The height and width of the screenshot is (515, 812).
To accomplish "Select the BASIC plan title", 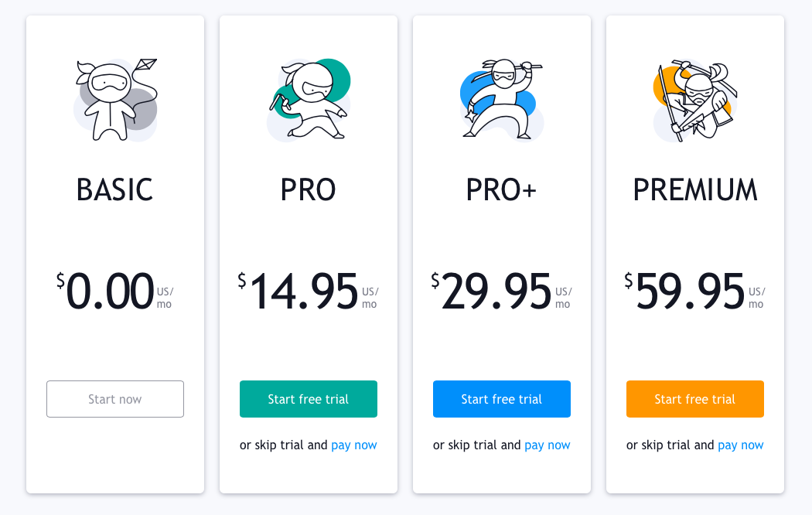I will (115, 190).
